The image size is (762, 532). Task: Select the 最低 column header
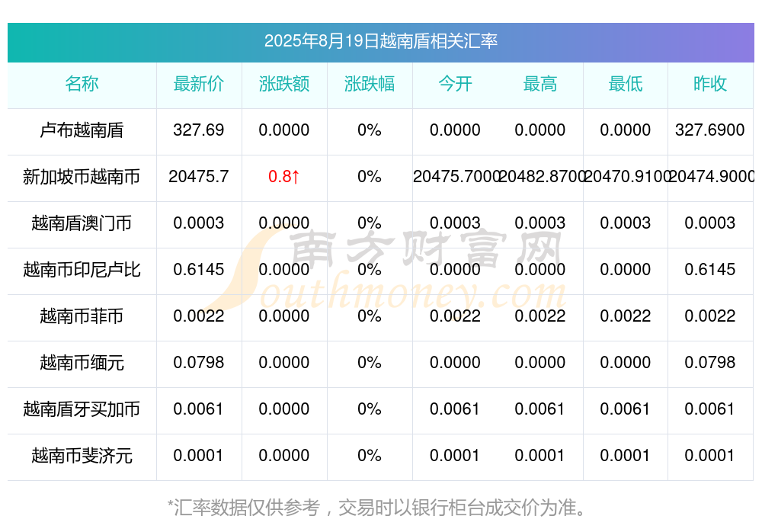pyautogui.click(x=626, y=84)
